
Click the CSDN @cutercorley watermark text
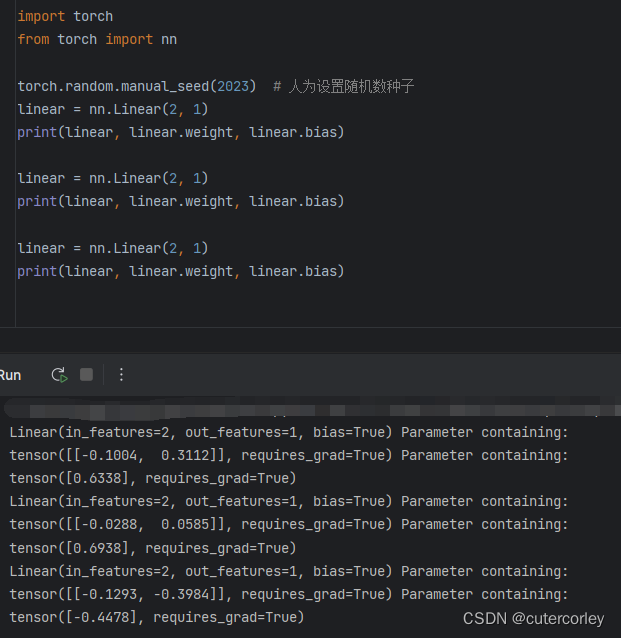[x=534, y=619]
